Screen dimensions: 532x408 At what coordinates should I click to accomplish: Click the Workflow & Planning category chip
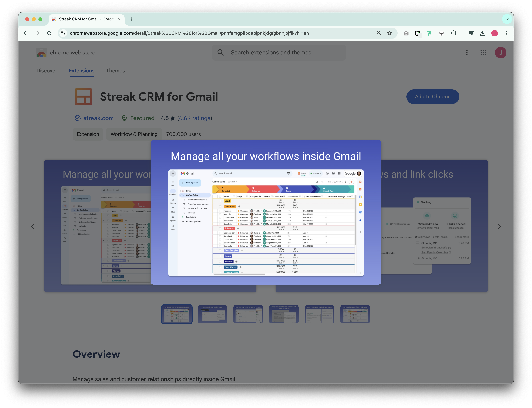click(x=134, y=134)
